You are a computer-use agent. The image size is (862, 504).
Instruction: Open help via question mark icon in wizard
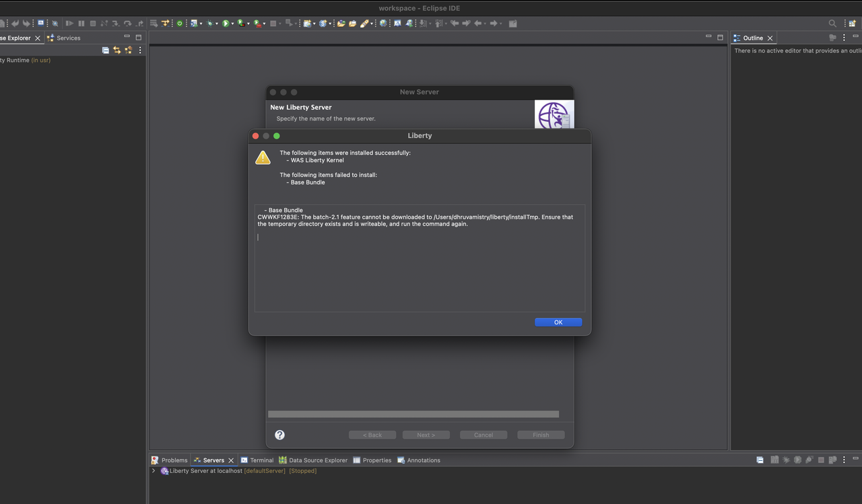coord(279,435)
